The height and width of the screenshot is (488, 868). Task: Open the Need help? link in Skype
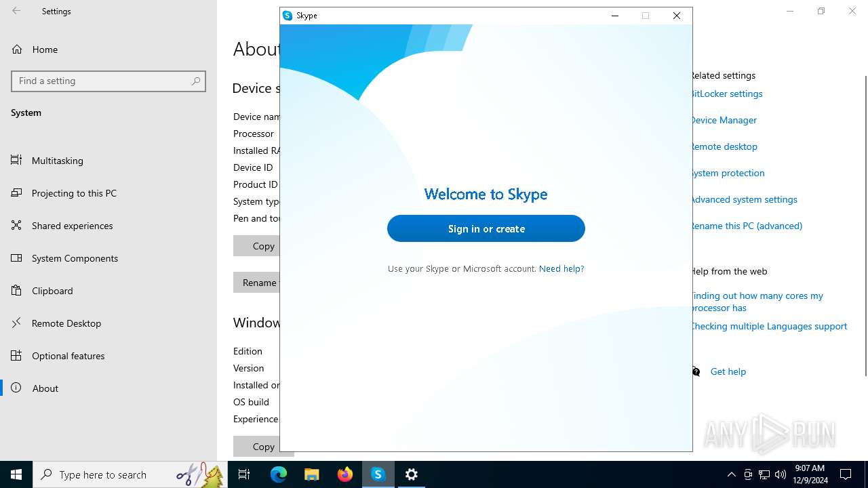click(x=561, y=268)
